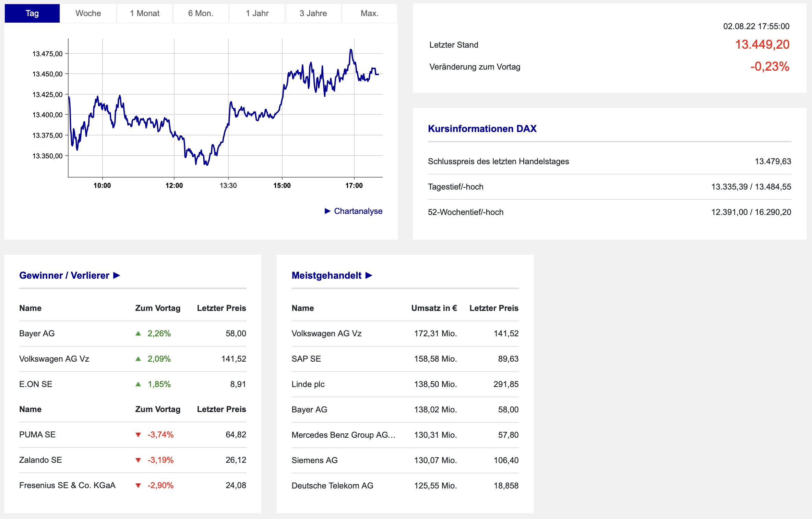The height and width of the screenshot is (519, 812).
Task: Click Tagestief/-hoch value 13.335,39 / 13.484,55
Action: pyautogui.click(x=751, y=187)
